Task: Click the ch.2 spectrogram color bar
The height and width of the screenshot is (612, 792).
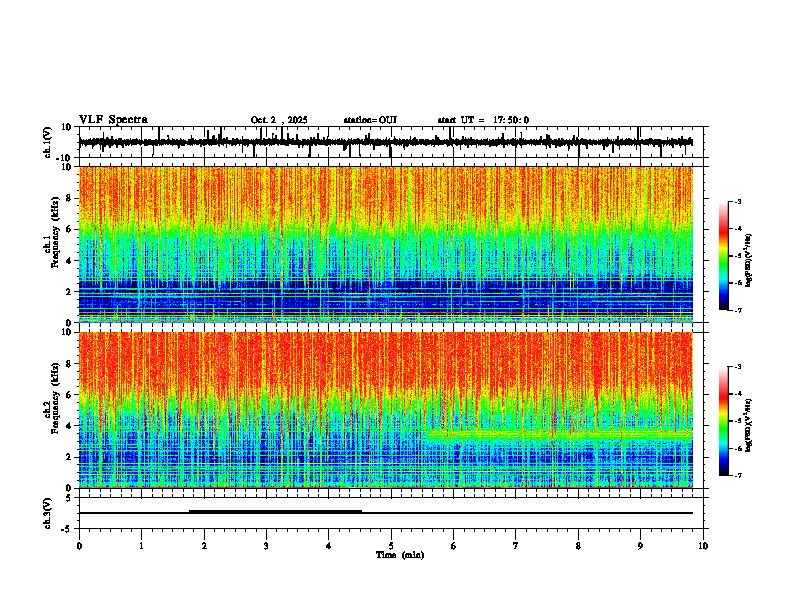Action: [724, 421]
